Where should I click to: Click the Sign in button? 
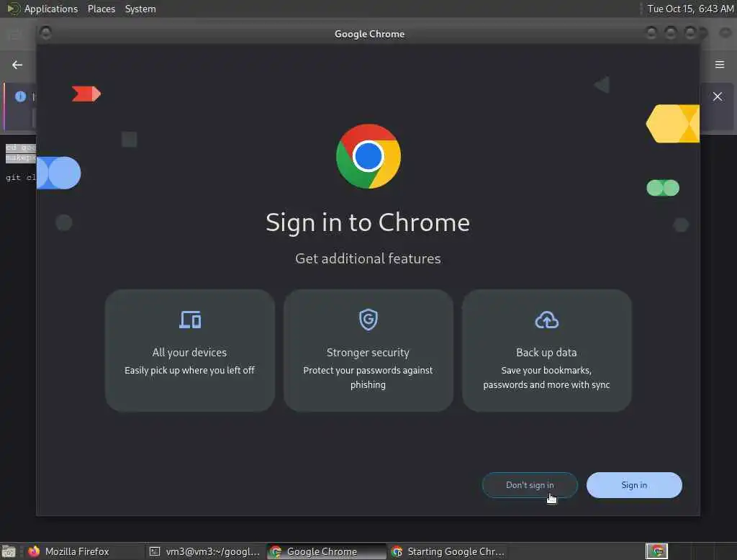coord(634,484)
